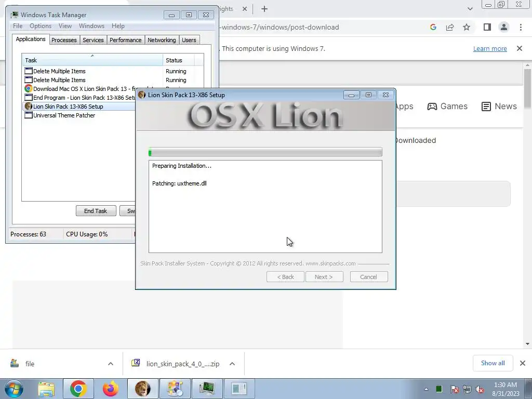Image resolution: width=532 pixels, height=399 pixels.
Task: Toggle Chrome's side panel icon
Action: (x=487, y=27)
